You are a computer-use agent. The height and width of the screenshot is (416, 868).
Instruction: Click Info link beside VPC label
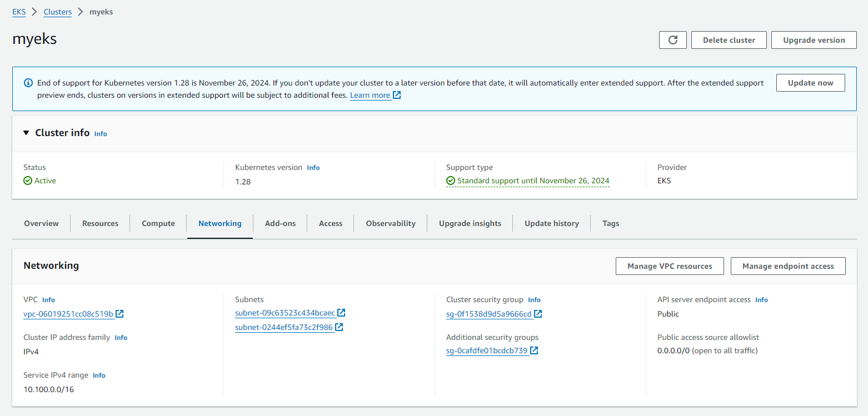(x=48, y=299)
